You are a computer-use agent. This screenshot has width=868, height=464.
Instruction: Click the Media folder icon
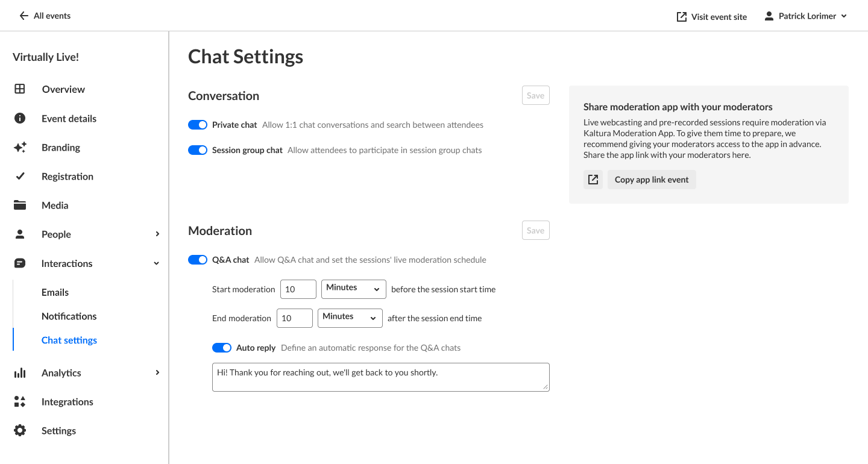[20, 205]
